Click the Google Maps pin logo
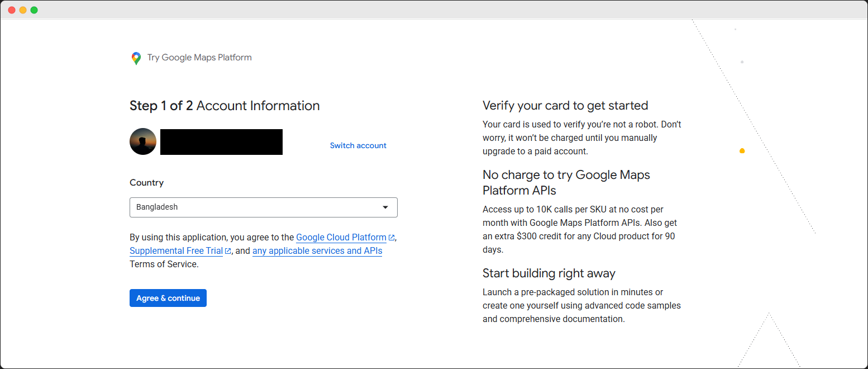This screenshot has height=369, width=868. tap(136, 58)
